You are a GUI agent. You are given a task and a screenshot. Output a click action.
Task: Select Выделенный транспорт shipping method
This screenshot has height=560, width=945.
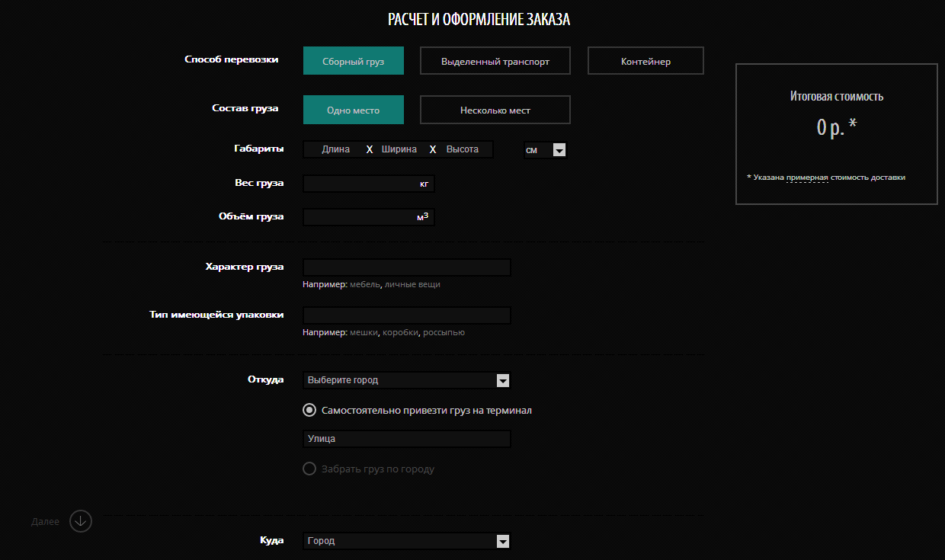pos(495,61)
